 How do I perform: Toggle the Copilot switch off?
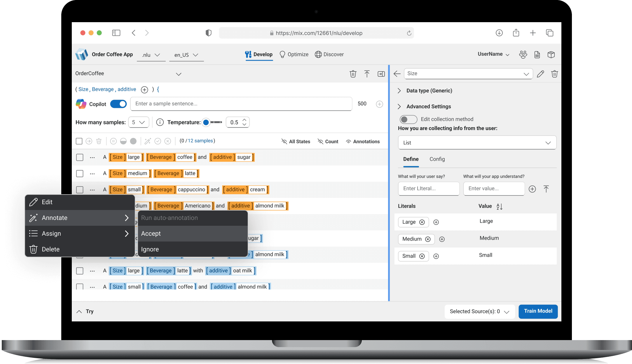pos(118,104)
